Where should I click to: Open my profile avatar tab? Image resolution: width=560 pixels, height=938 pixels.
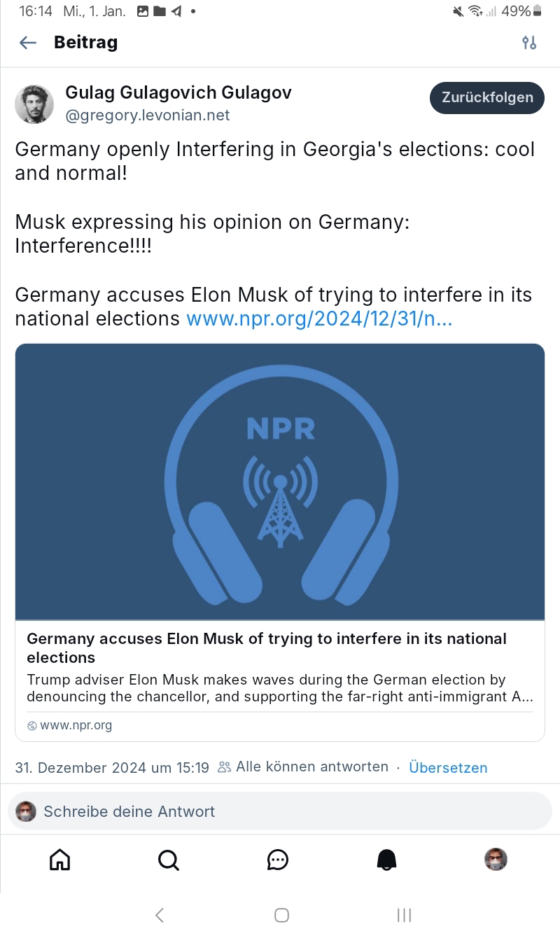[x=496, y=859]
